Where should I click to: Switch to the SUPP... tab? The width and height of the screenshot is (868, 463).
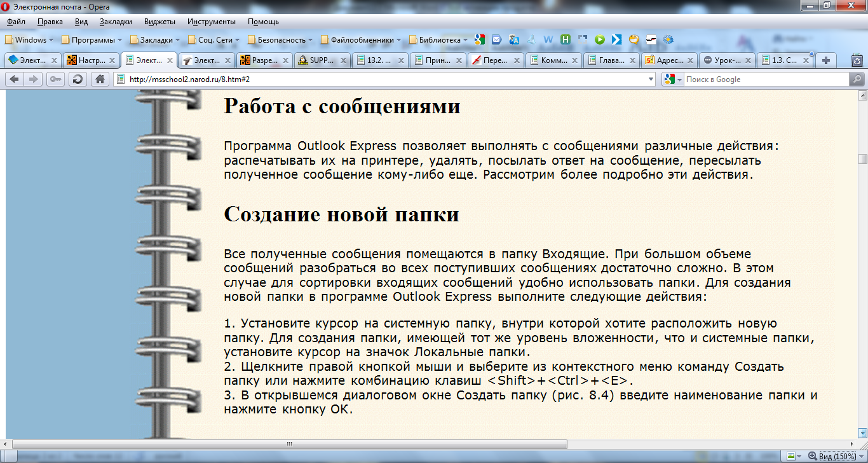coord(322,60)
